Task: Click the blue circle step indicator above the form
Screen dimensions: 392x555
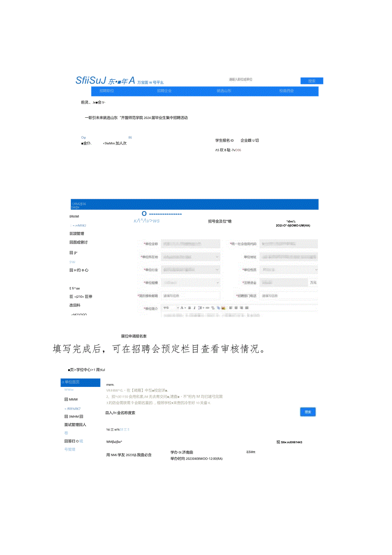Action: 145,214
